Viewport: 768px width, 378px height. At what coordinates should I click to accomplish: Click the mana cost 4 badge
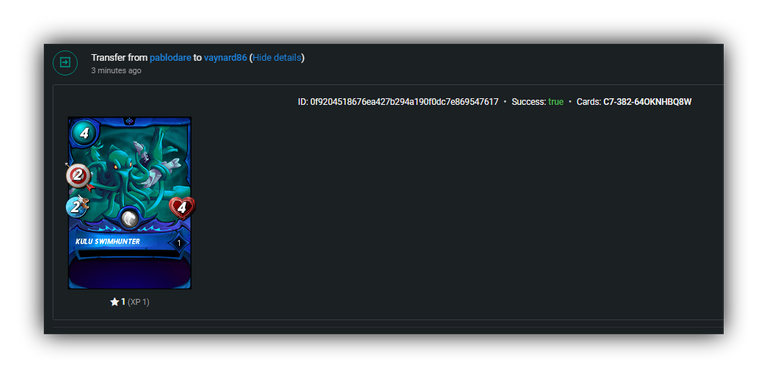click(x=84, y=133)
